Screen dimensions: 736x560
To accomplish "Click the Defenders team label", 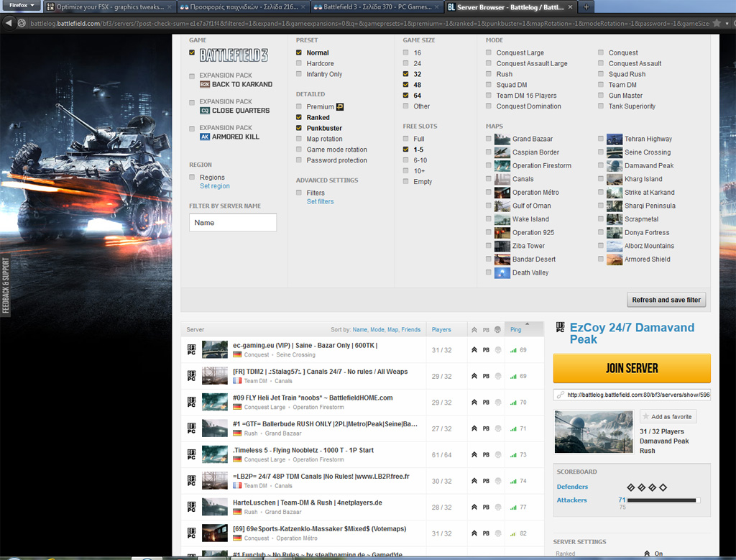I will [x=572, y=487].
